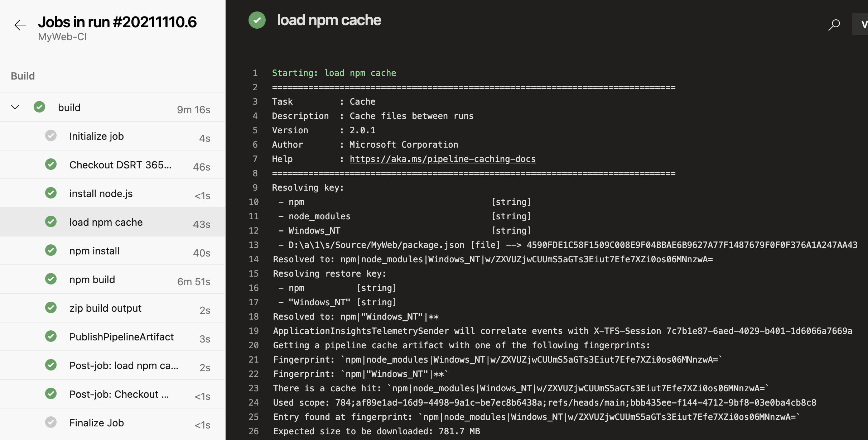Select the load npm cache title in log view
This screenshot has height=440, width=868.
point(329,20)
